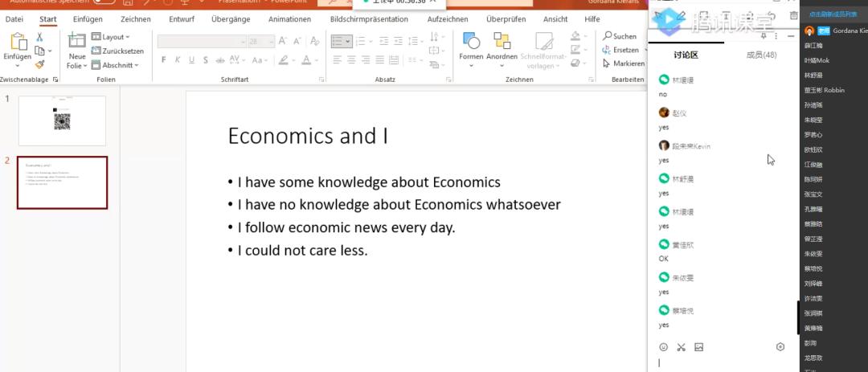Select slide 1 thumbnail with QR code

click(x=62, y=121)
